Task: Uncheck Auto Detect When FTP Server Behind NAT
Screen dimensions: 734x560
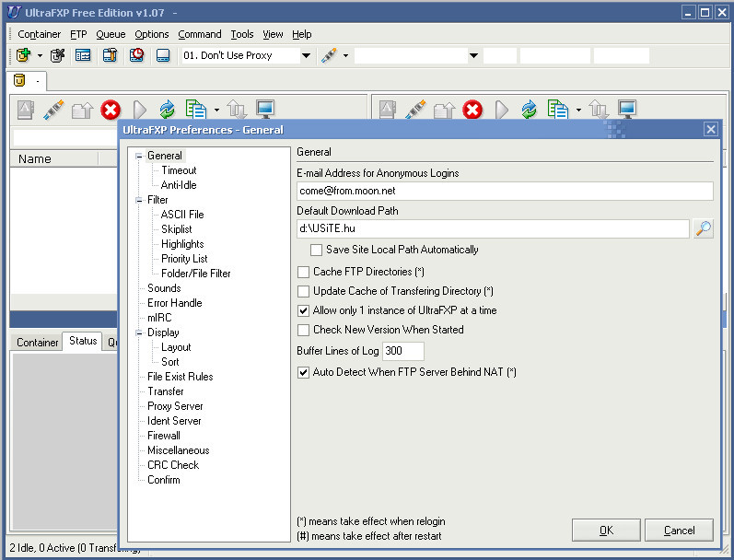Action: point(303,372)
